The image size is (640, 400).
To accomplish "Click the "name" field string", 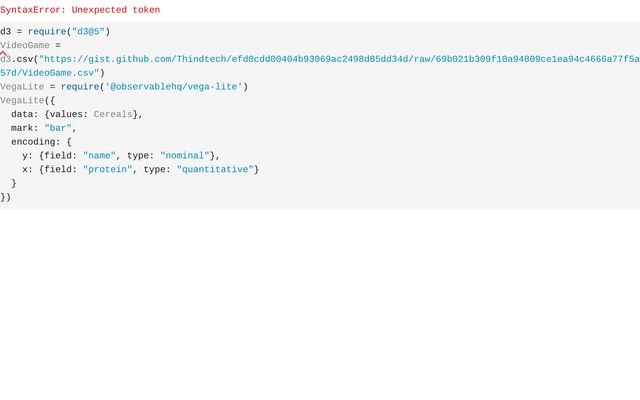I will [x=99, y=156].
